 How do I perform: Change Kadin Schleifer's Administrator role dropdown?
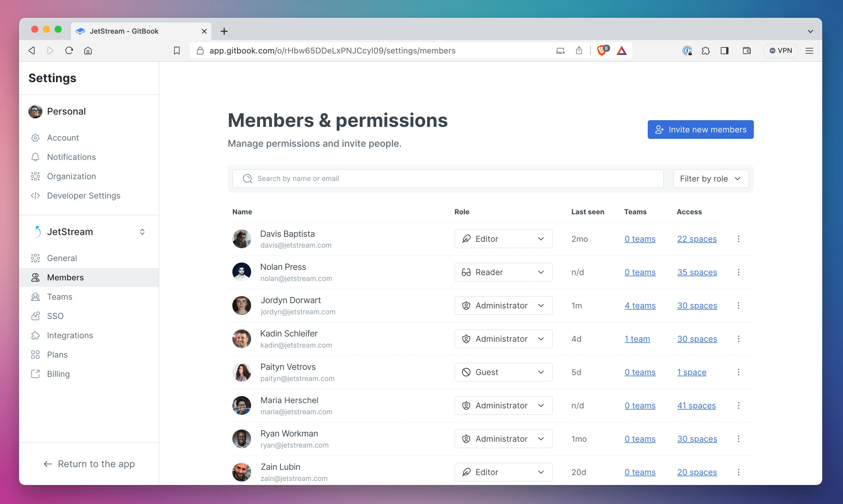[503, 339]
